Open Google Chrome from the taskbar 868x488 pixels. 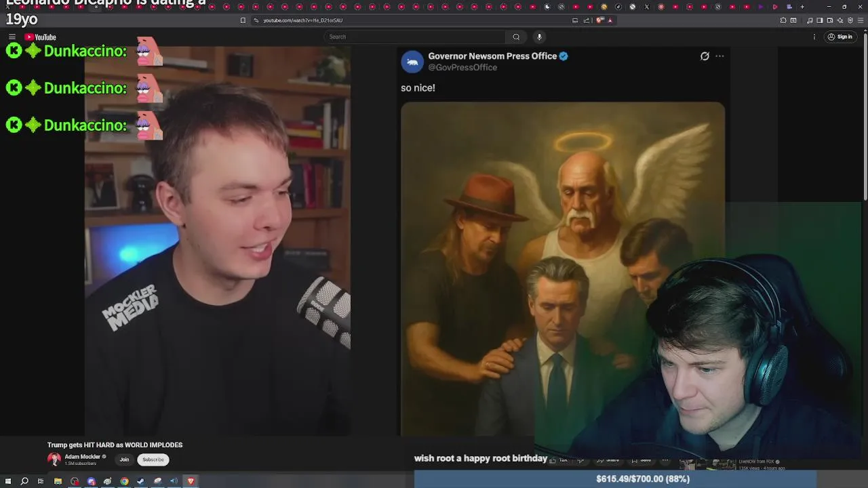[125, 481]
